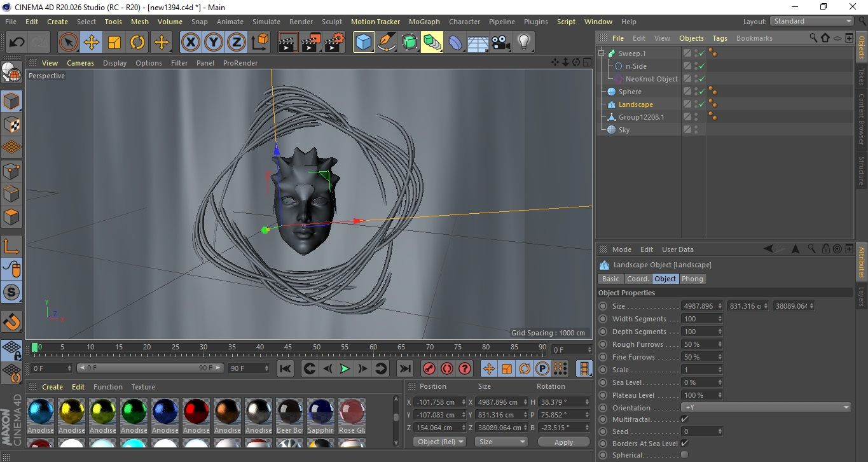The image size is (868, 462).
Task: Switch to Basic tab
Action: (610, 279)
